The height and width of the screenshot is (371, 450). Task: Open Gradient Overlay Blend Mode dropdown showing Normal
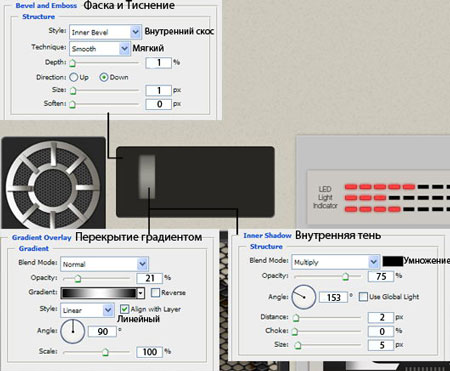coord(104,264)
